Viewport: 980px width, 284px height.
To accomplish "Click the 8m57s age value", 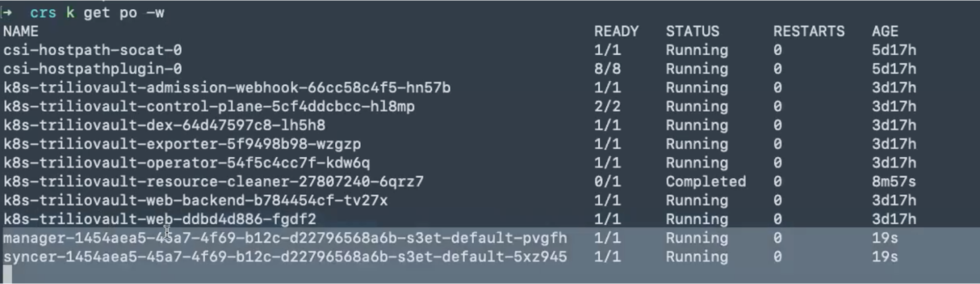I will [893, 182].
